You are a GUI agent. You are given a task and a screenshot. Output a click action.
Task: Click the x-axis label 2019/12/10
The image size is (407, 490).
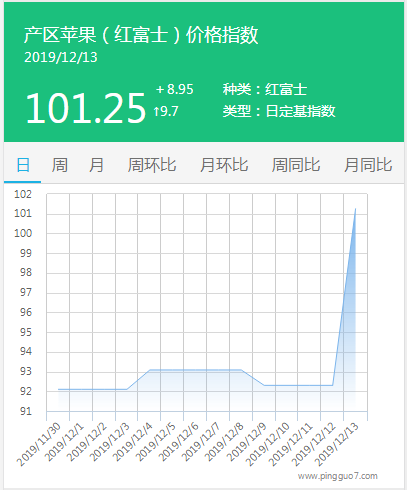point(269,444)
